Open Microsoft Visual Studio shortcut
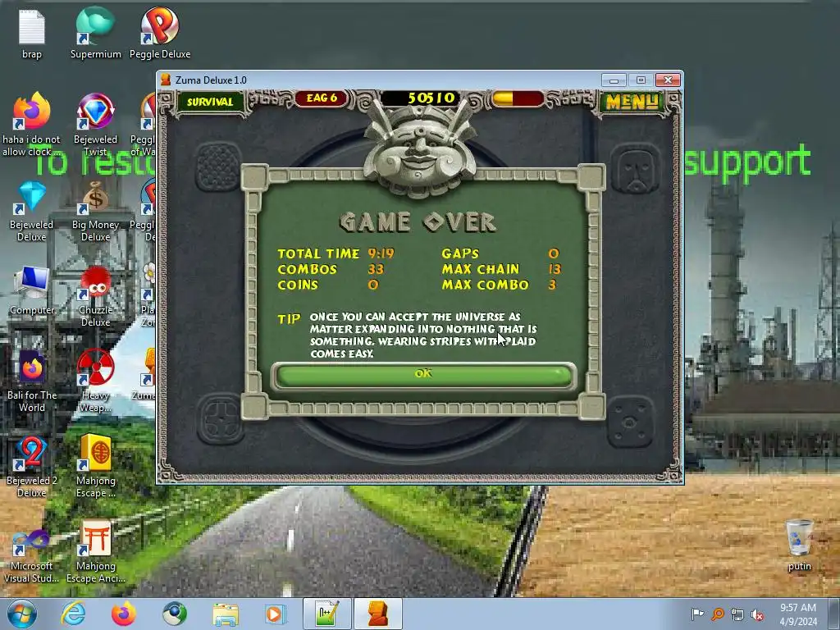 [32, 555]
